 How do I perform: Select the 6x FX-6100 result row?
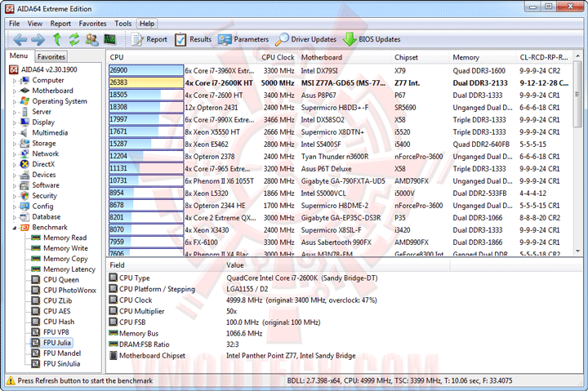[341, 242]
